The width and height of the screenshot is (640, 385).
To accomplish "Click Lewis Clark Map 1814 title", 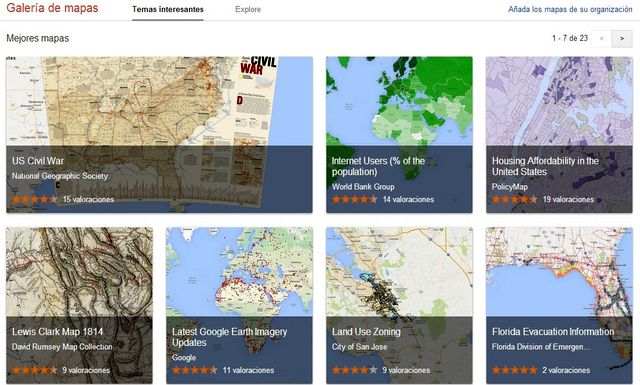I will pyautogui.click(x=58, y=332).
